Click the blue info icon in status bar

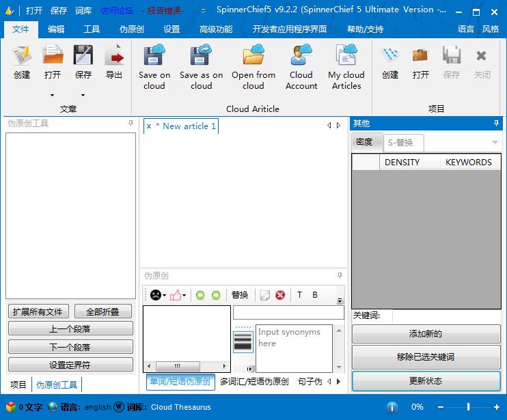[392, 407]
